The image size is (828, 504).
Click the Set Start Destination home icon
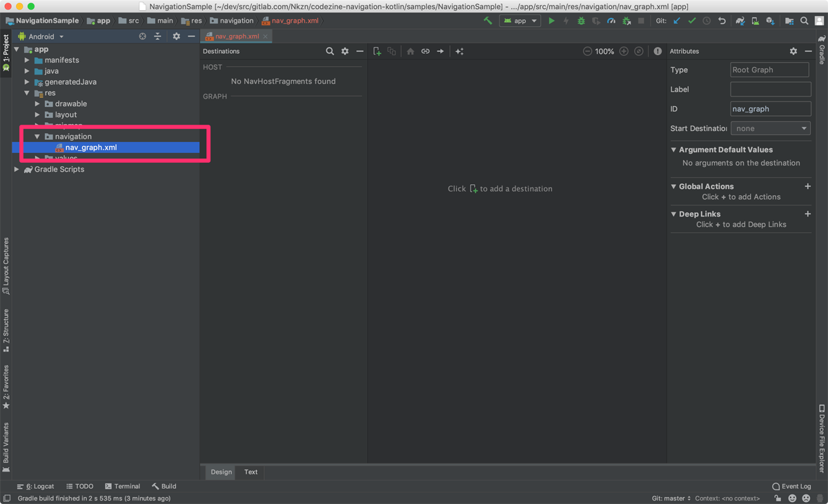[411, 51]
